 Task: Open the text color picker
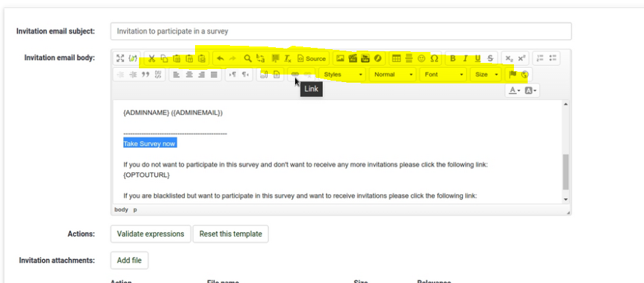pos(514,90)
